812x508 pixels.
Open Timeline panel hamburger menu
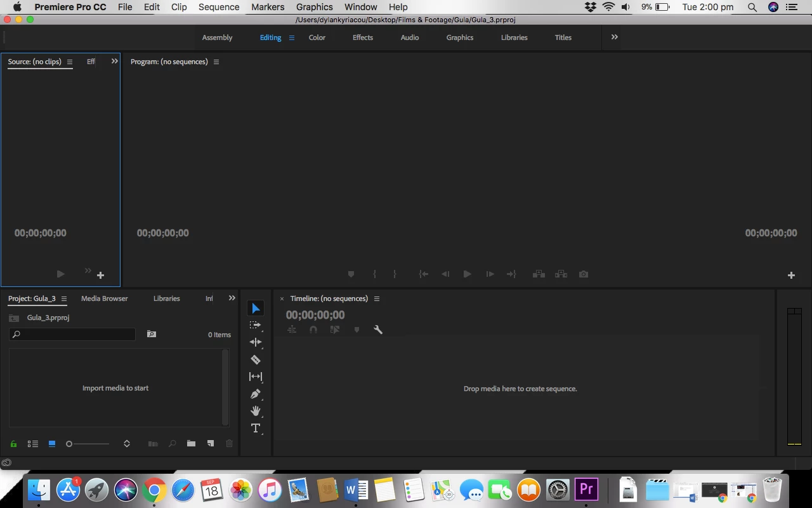tap(377, 298)
